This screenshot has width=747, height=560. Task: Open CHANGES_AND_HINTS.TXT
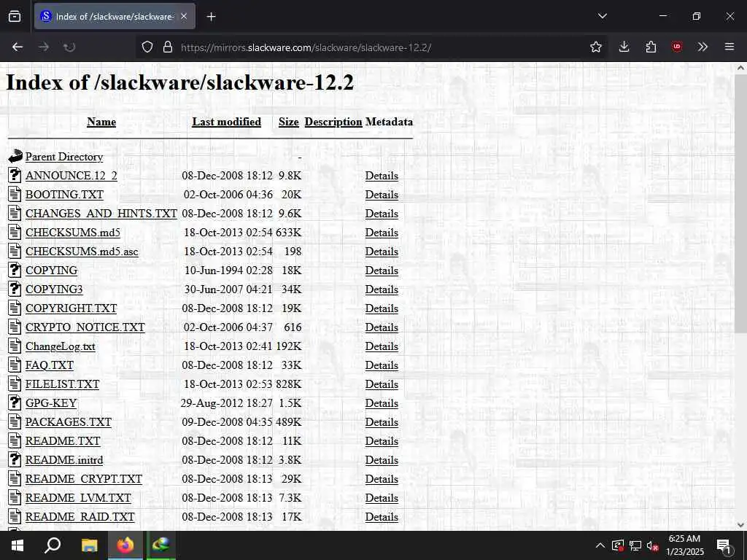pos(101,214)
